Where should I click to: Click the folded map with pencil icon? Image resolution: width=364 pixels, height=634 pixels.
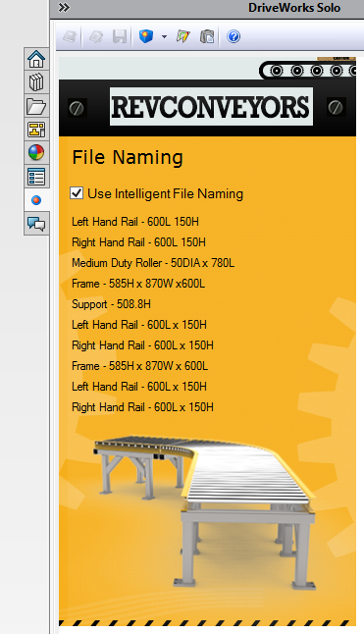183,36
